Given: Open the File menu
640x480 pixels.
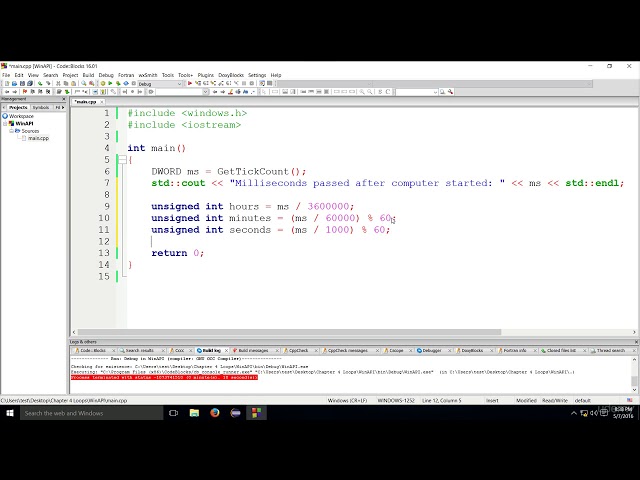Looking at the screenshot, I should coord(6,75).
